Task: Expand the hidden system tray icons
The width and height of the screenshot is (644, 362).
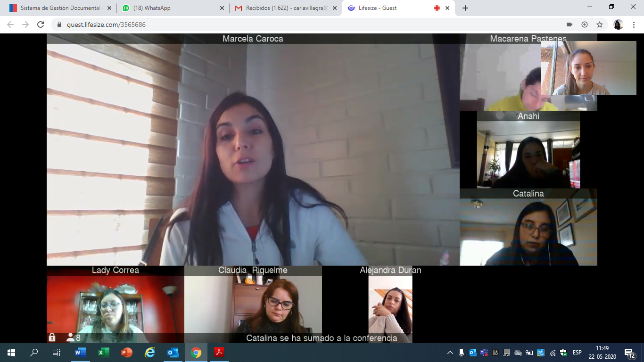Action: (450, 353)
